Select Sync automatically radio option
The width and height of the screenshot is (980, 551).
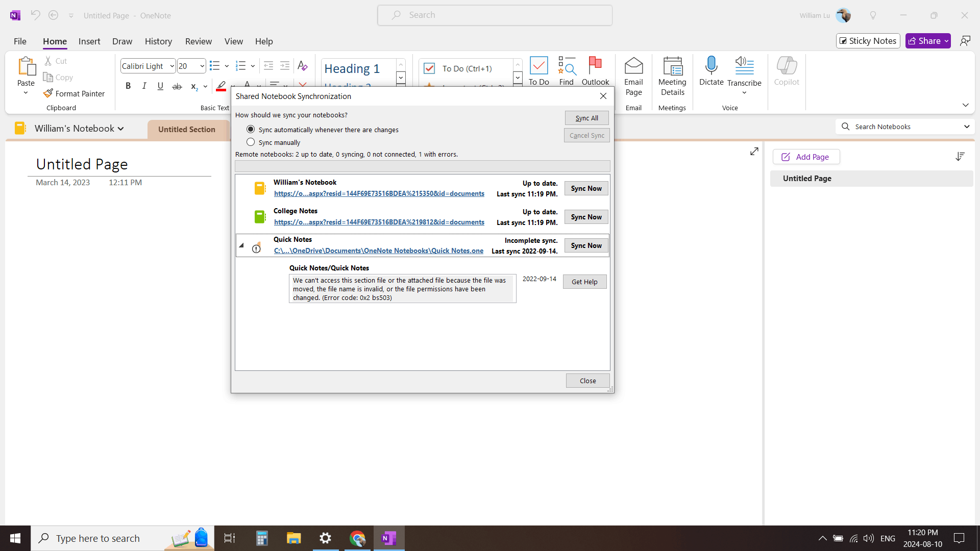pyautogui.click(x=251, y=130)
